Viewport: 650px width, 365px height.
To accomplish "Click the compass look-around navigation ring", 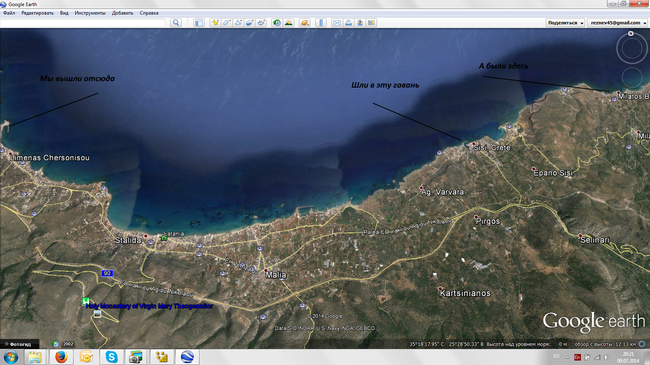I will coord(631,49).
